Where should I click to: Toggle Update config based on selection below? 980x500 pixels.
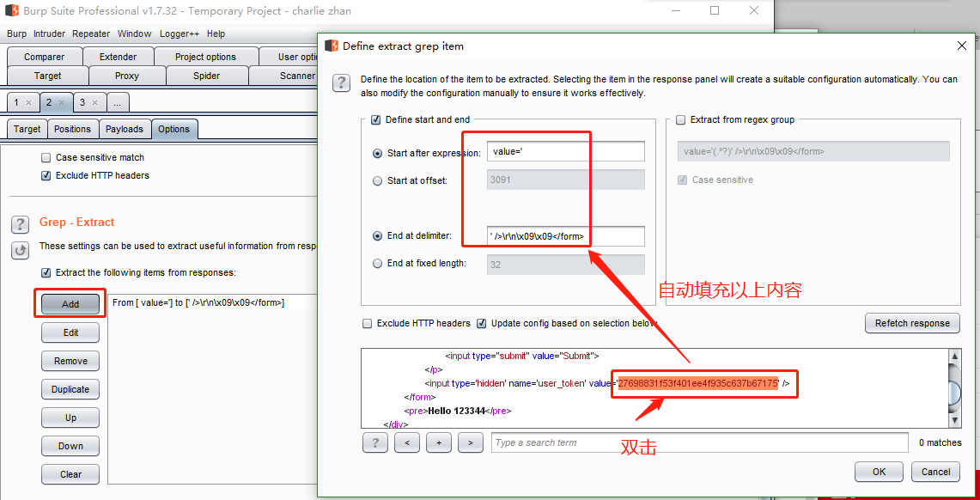click(482, 324)
